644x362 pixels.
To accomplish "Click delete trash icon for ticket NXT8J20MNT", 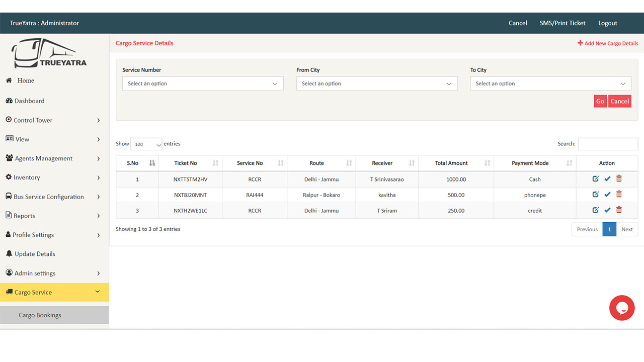I will 619,195.
